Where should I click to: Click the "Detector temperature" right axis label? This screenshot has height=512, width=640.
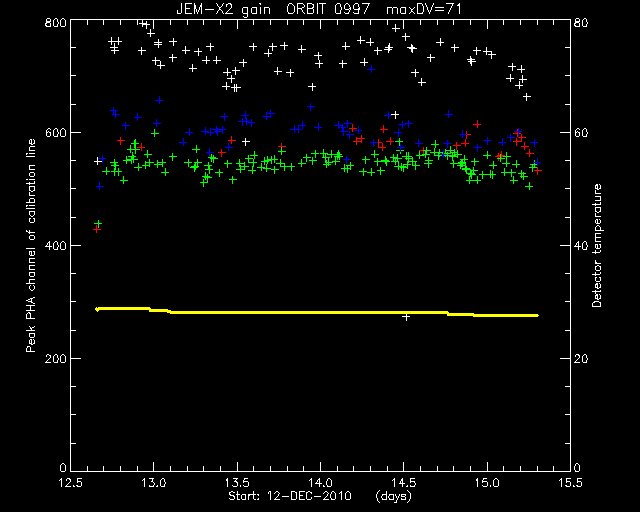pyautogui.click(x=596, y=245)
